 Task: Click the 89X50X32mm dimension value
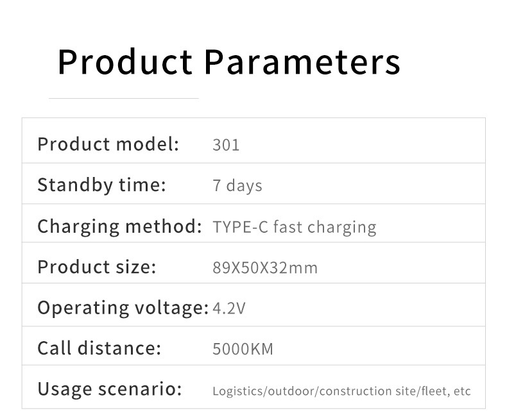pos(264,267)
